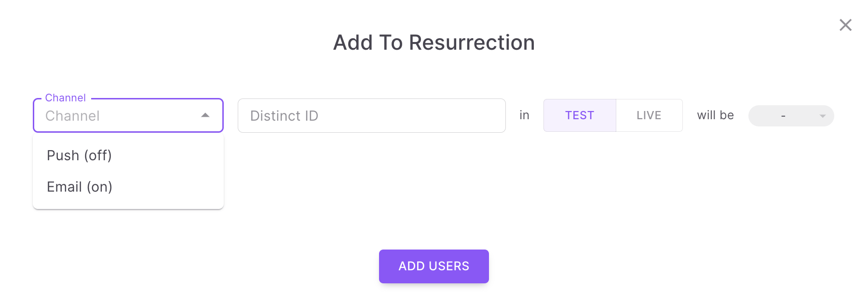Click the Distinct ID placeholder text

coord(284,116)
